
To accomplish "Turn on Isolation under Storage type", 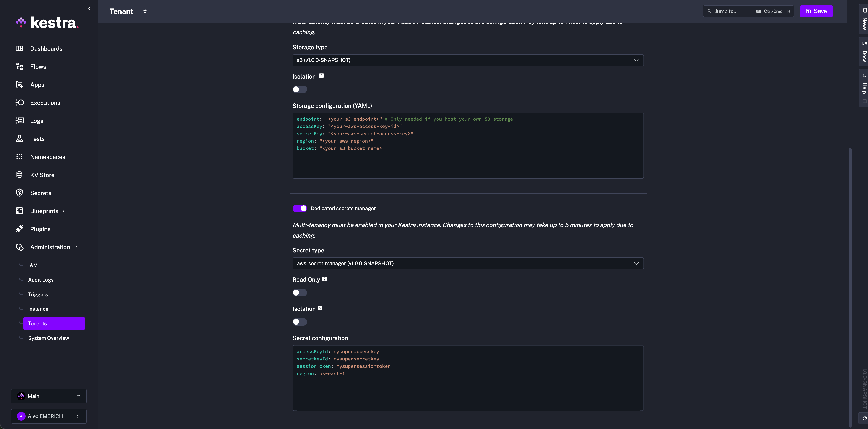I will click(x=300, y=89).
